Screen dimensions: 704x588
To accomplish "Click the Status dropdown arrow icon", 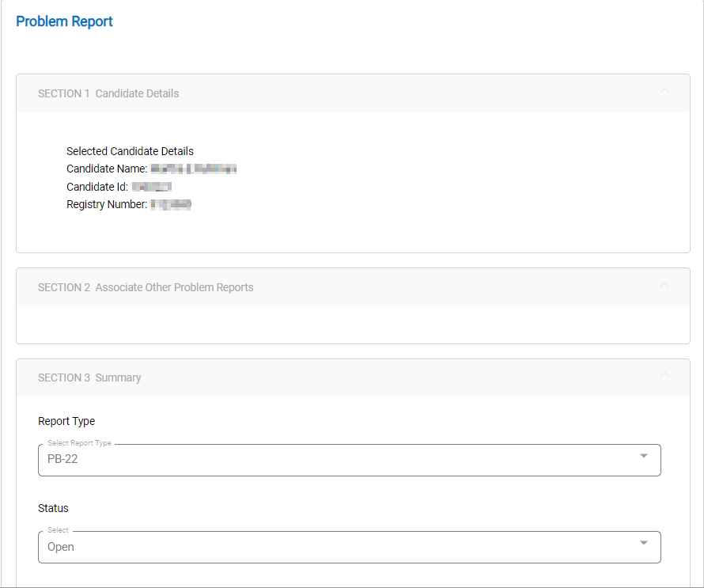I will (x=644, y=543).
